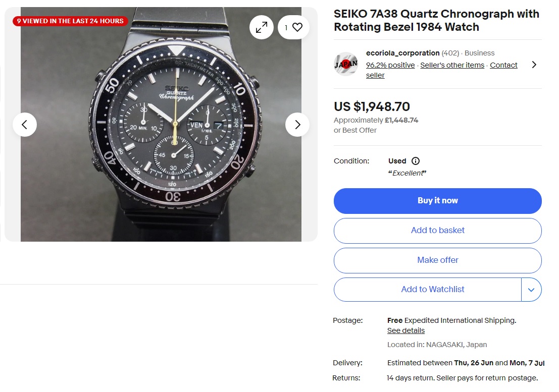559x392 pixels.
Task: Click Add to basket
Action: (x=437, y=231)
